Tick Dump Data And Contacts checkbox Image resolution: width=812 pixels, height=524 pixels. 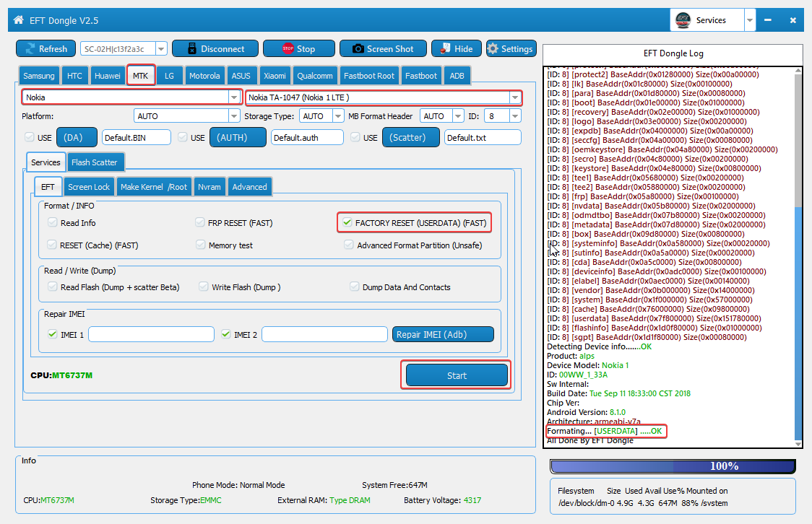(354, 287)
